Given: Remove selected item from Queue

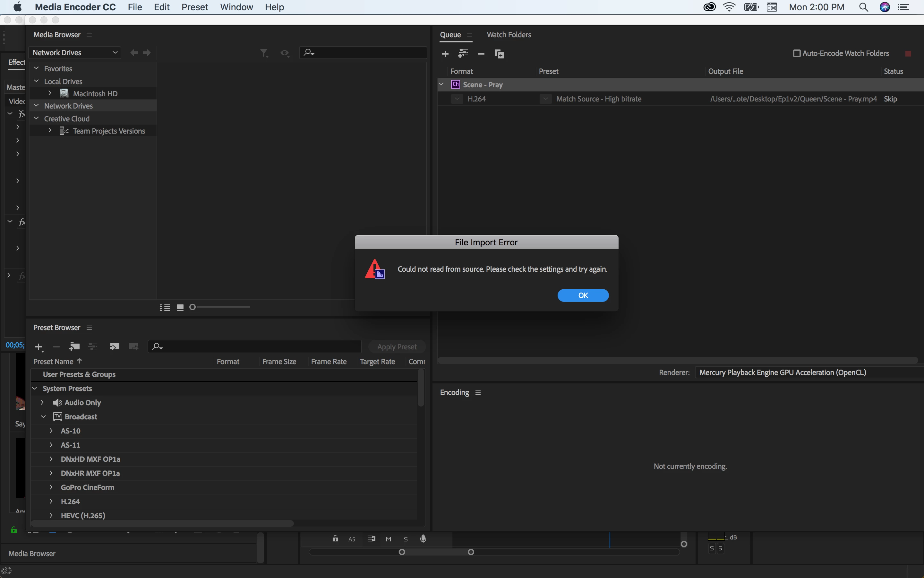Looking at the screenshot, I should (481, 54).
